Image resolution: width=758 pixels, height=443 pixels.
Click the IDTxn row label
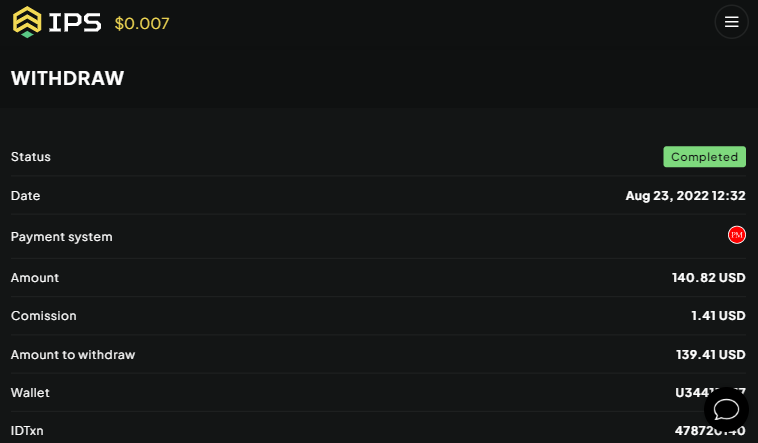tap(27, 431)
